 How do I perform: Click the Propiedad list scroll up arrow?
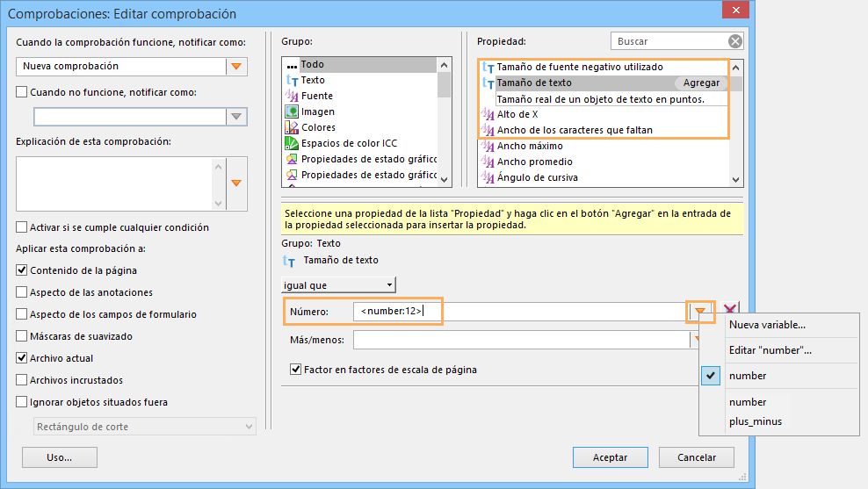(735, 68)
